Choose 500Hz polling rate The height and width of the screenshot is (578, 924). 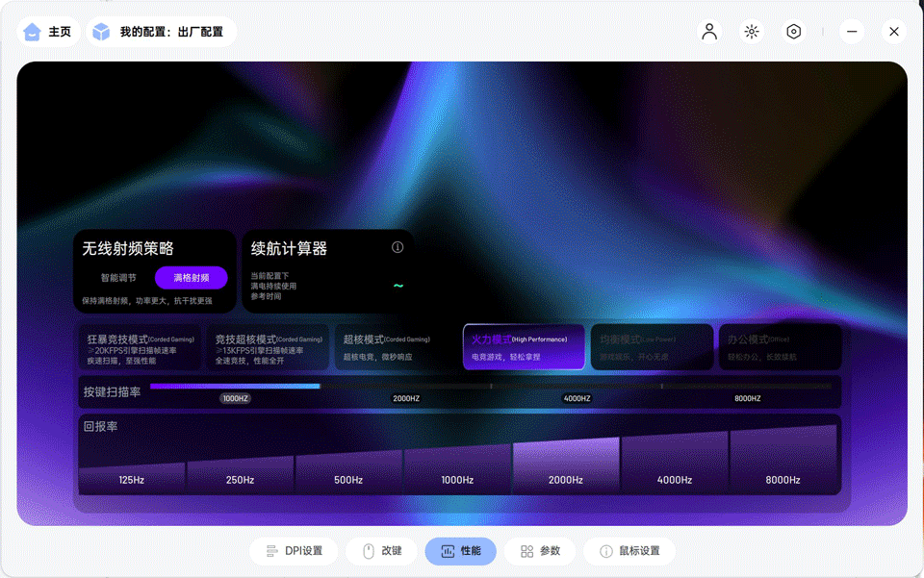point(348,472)
